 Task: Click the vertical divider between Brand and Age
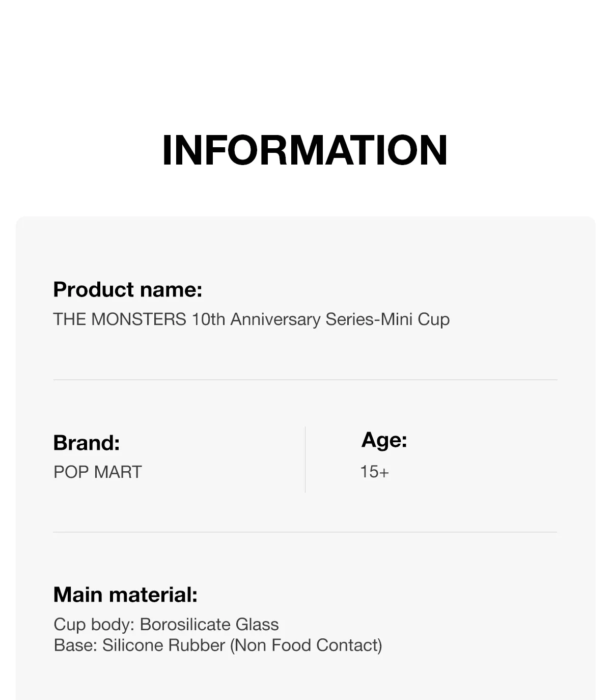[x=305, y=460]
